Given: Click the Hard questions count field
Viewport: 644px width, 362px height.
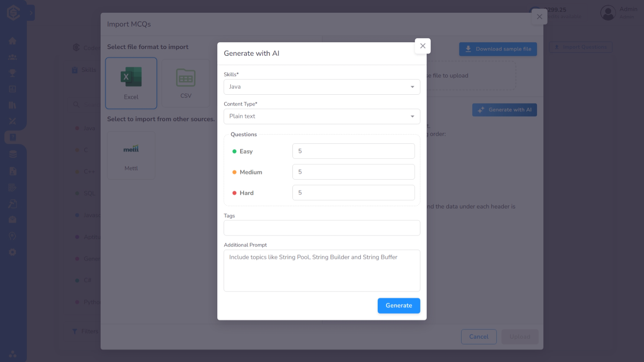Looking at the screenshot, I should 353,193.
